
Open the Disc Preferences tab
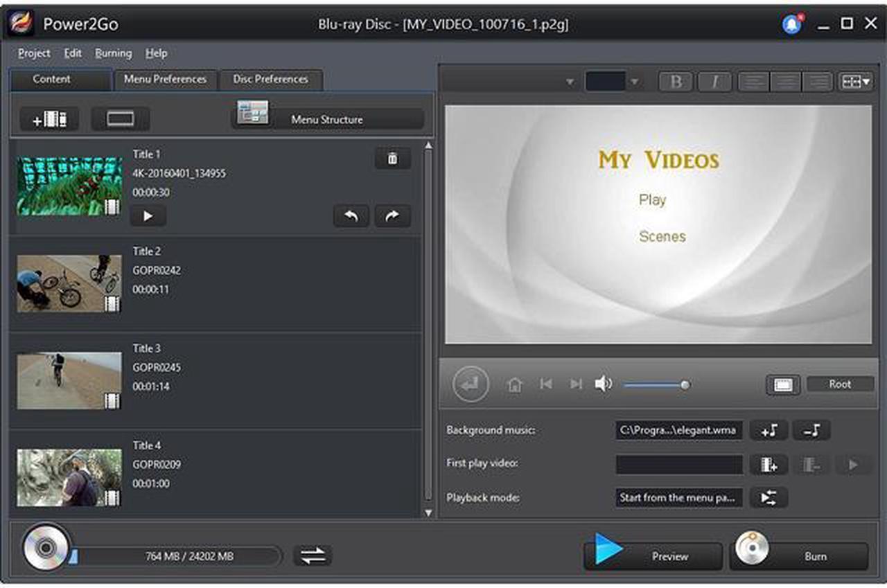coord(270,79)
